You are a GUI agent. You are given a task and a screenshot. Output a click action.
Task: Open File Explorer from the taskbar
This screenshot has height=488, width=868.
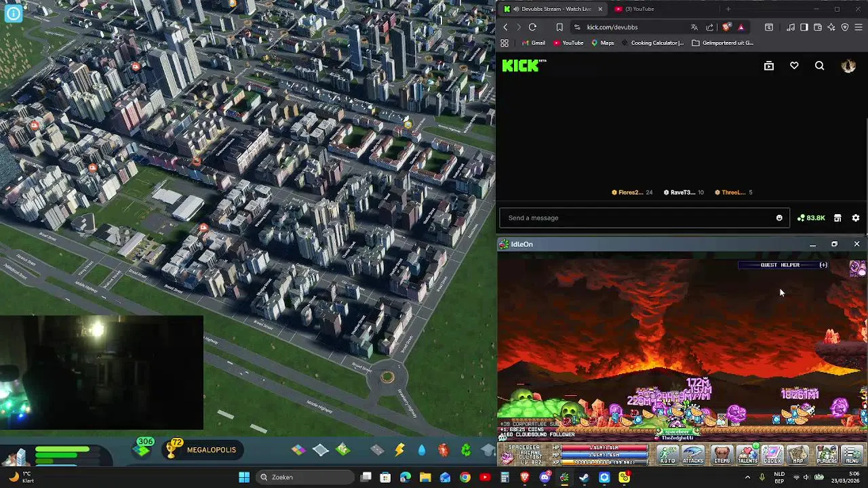pos(425,477)
